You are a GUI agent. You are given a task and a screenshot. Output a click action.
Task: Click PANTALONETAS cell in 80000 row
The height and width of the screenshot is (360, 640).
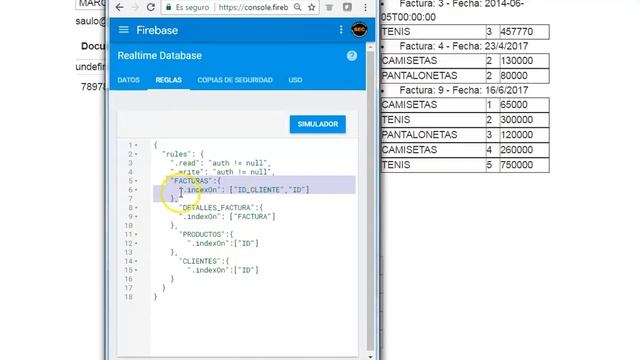[x=433, y=76]
